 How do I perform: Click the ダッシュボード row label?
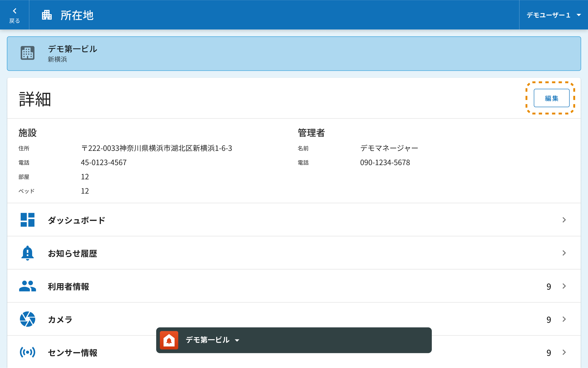click(76, 220)
